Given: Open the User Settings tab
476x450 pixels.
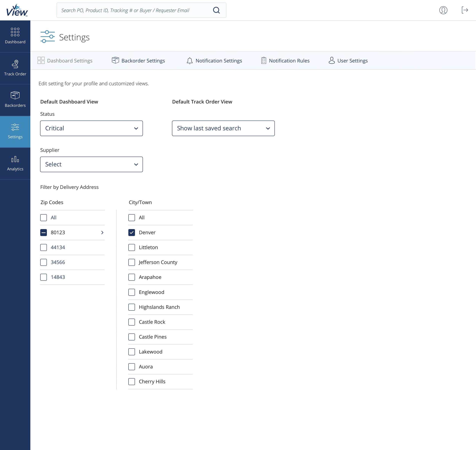Looking at the screenshot, I should coord(348,61).
